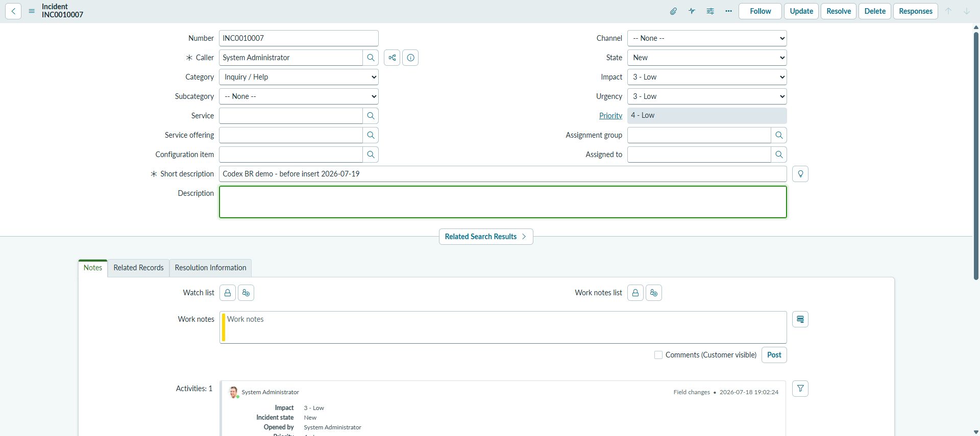The height and width of the screenshot is (436, 980).
Task: Open the Category dropdown showing Inquiry / Help
Action: [x=299, y=77]
